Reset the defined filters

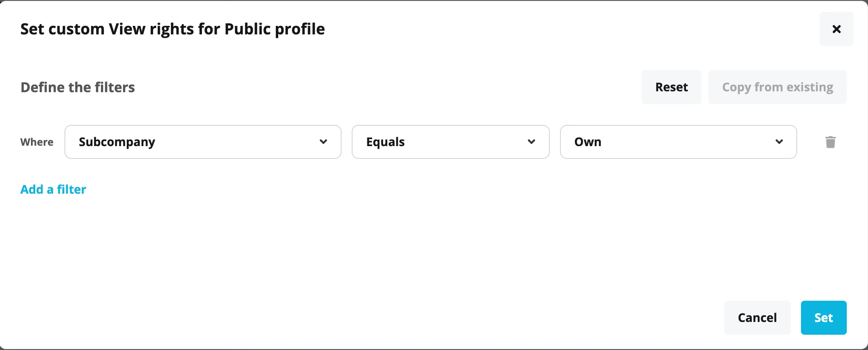(x=672, y=87)
